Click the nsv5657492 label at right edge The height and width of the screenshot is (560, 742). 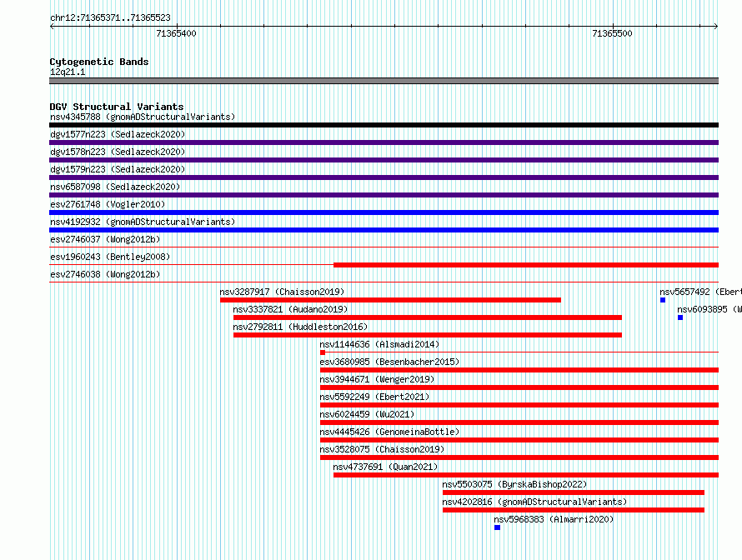tap(700, 292)
